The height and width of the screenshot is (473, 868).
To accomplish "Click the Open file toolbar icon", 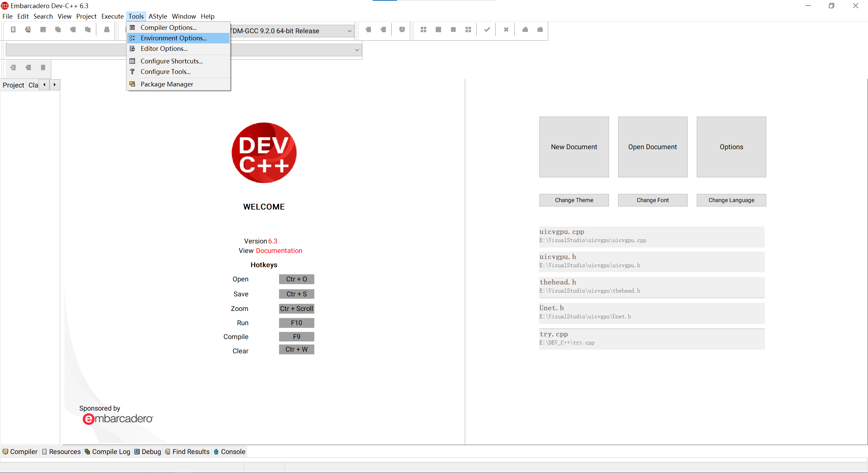I will (x=28, y=29).
